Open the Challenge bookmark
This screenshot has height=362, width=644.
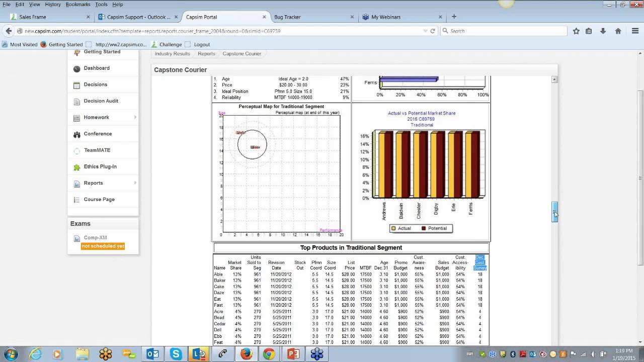click(x=167, y=44)
